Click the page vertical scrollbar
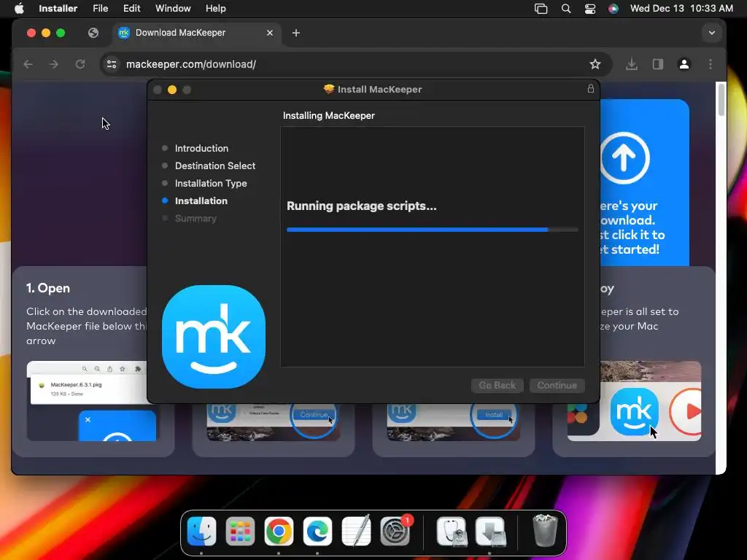The width and height of the screenshot is (747, 560). tap(721, 100)
